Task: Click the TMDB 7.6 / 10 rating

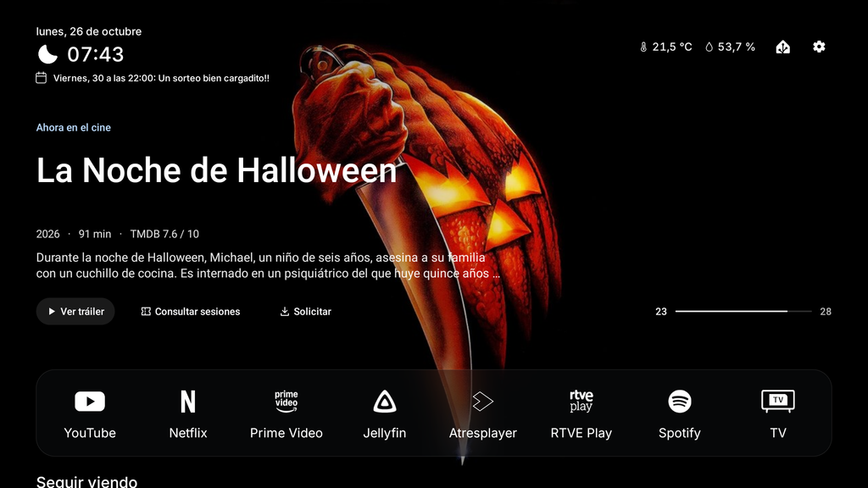Action: pos(164,234)
